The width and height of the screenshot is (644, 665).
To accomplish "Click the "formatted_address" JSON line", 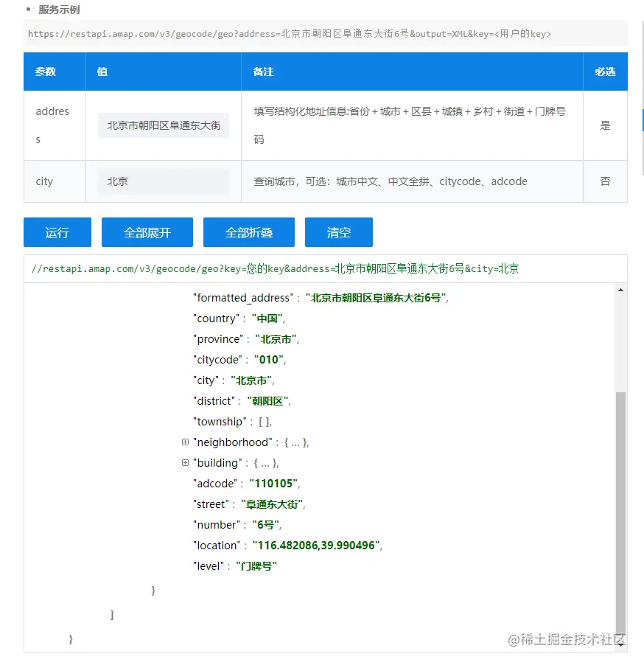I will point(321,298).
